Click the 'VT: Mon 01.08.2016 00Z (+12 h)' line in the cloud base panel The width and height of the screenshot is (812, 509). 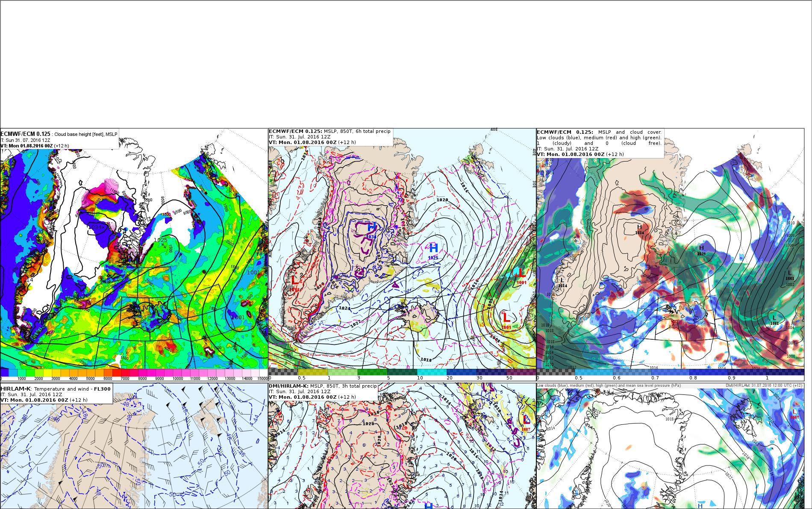[35, 146]
